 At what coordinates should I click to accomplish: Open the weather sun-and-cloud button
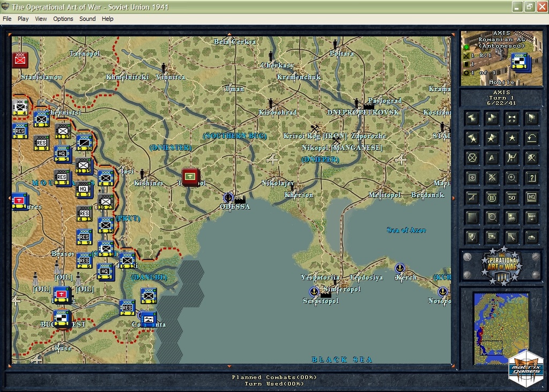[511, 217]
